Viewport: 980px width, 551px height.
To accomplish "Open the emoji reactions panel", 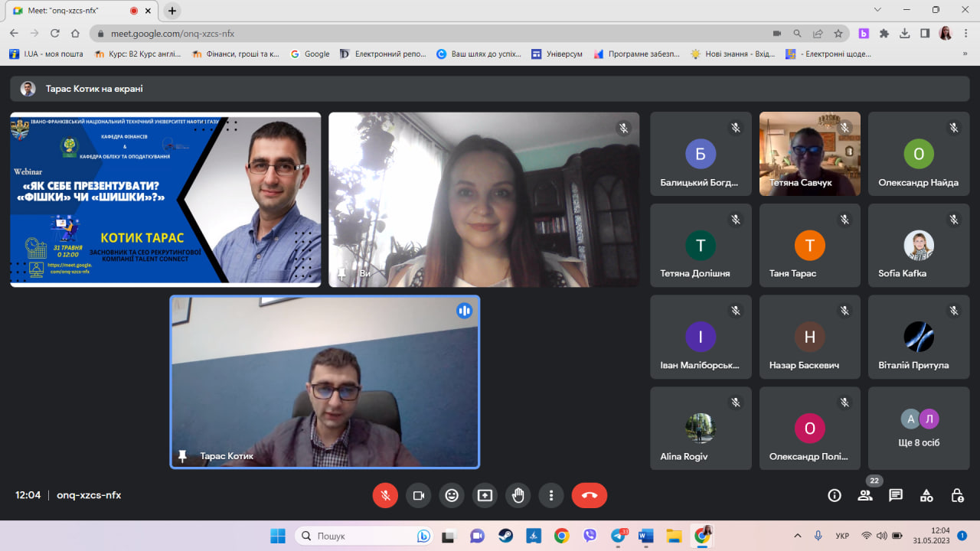I will [x=452, y=495].
